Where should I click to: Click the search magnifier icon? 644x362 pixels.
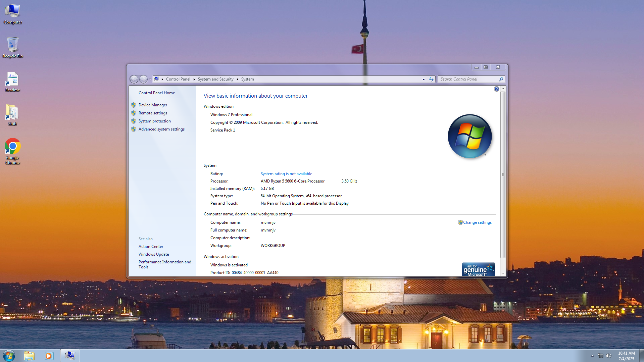501,79
